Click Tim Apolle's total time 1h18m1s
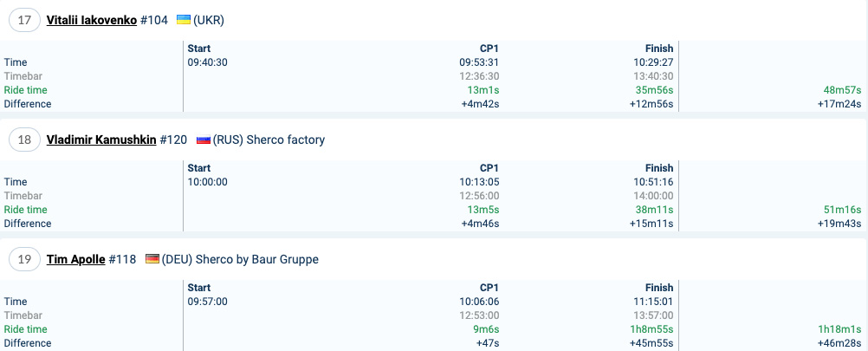 click(x=840, y=329)
